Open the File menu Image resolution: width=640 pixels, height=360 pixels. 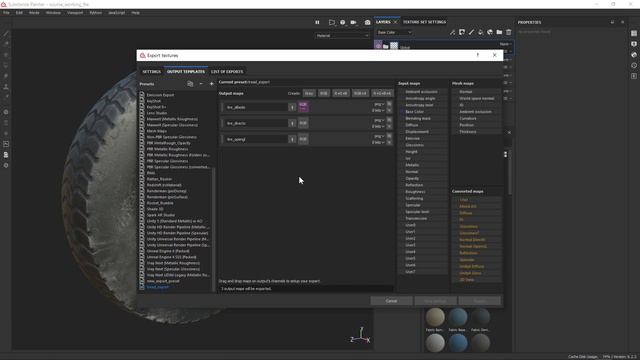[x=6, y=13]
